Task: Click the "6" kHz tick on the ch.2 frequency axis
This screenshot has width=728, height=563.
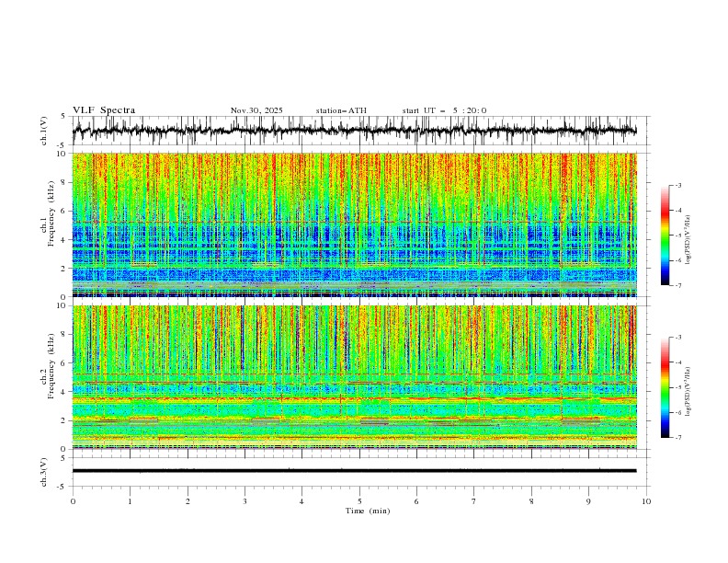Action: tap(65, 363)
